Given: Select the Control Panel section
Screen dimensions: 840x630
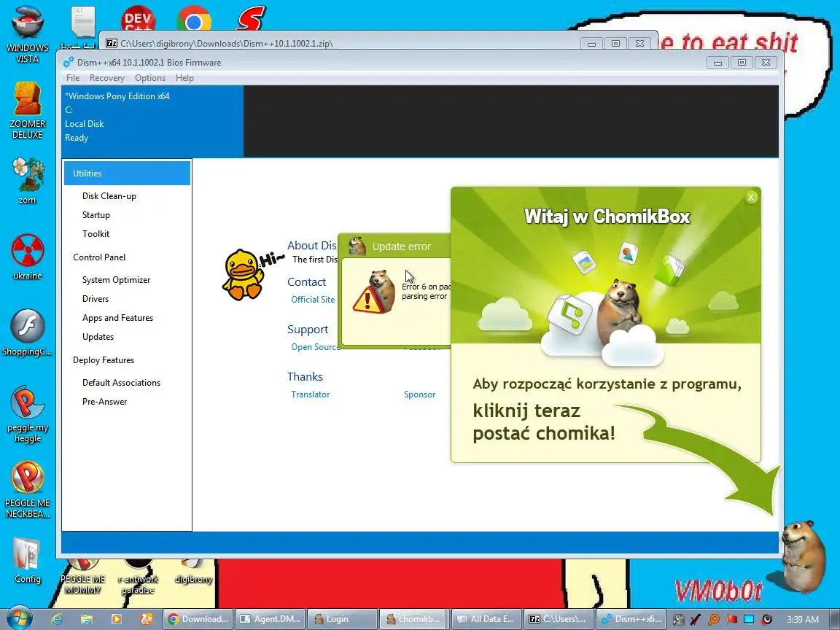Looking at the screenshot, I should [x=99, y=257].
